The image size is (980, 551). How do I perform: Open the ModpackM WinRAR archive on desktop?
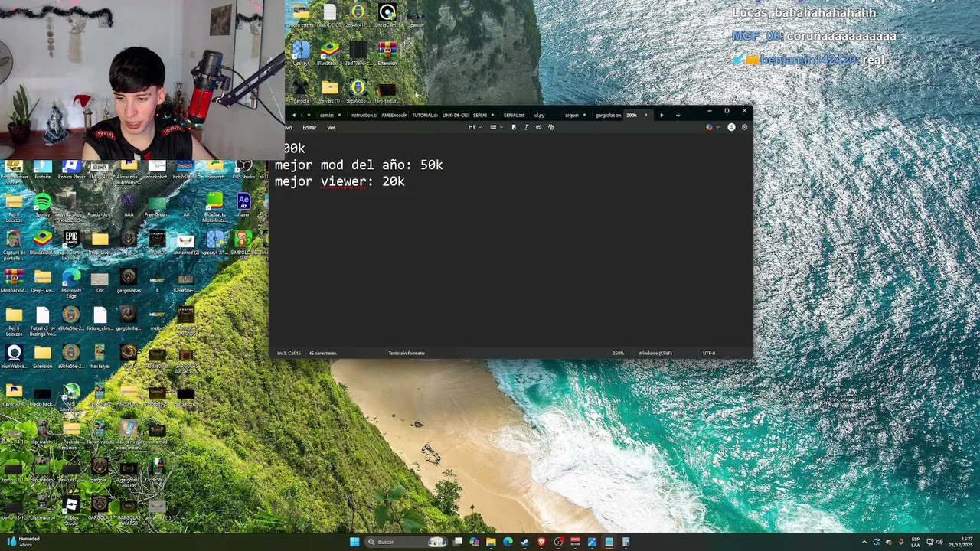tap(14, 280)
